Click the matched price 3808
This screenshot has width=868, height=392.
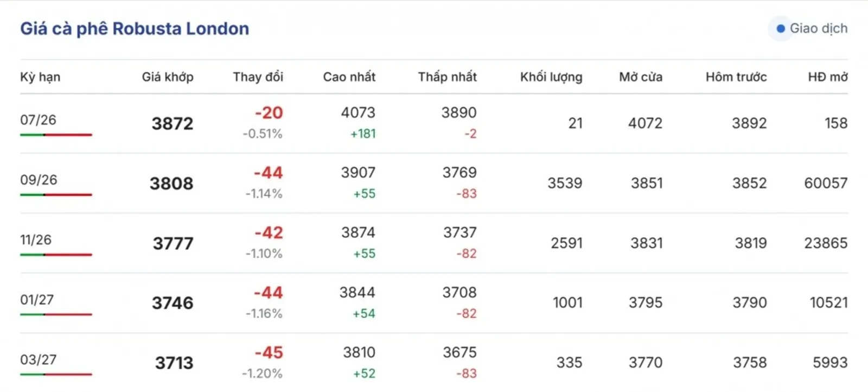[x=171, y=184]
